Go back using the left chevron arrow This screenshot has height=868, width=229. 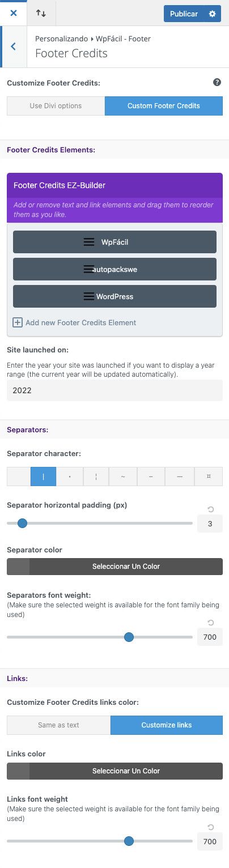pyautogui.click(x=13, y=46)
